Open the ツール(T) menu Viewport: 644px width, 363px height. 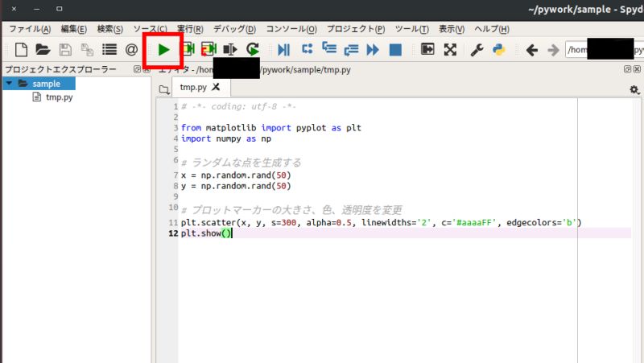[412, 29]
